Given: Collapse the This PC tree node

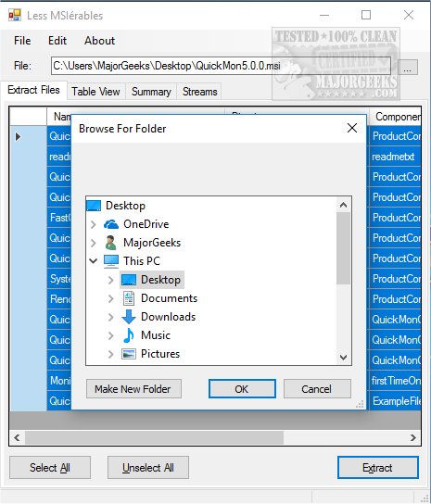Looking at the screenshot, I should pos(94,261).
